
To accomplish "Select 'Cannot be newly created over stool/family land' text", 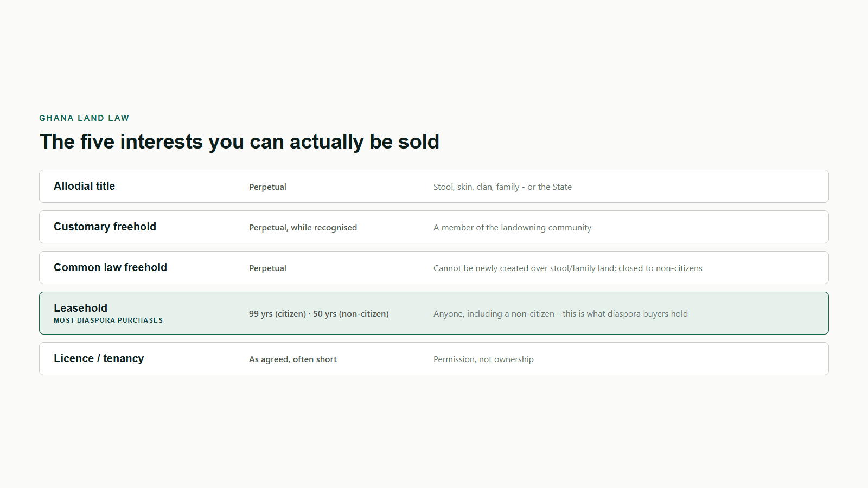I will [x=524, y=268].
